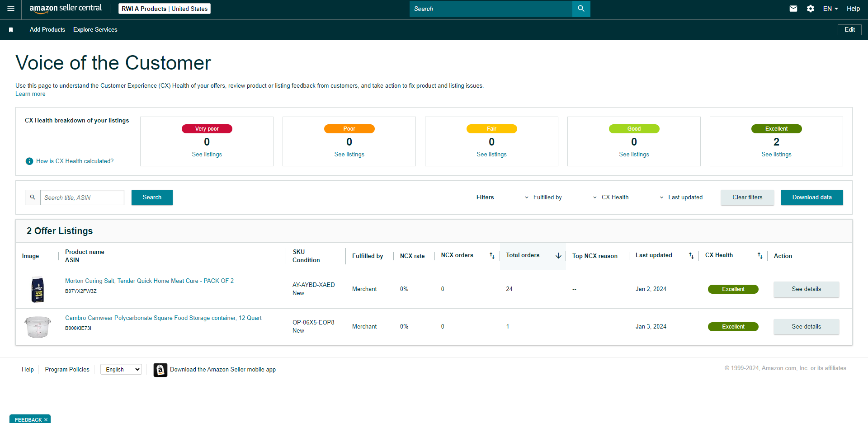Select SKU AY-AYBD-XAED text

pyautogui.click(x=314, y=285)
